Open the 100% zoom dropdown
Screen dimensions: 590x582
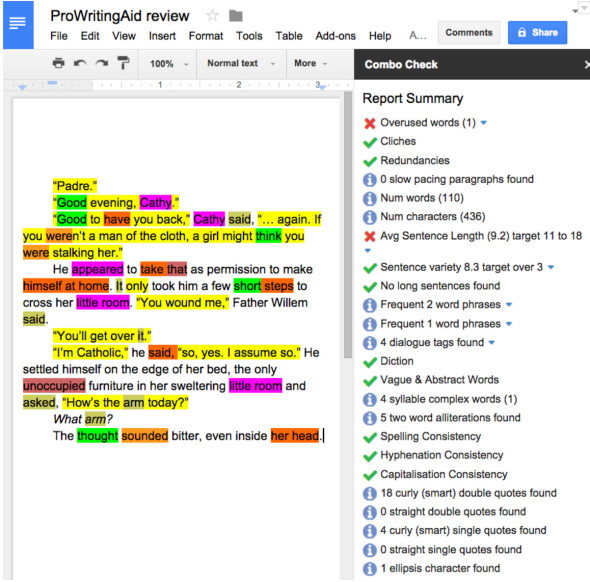click(x=169, y=64)
